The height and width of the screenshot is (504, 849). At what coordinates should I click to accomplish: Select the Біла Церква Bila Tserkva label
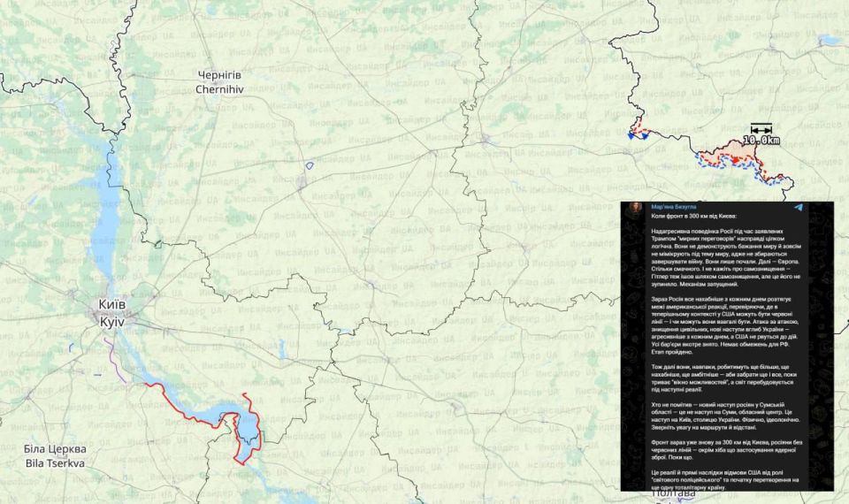(x=54, y=454)
